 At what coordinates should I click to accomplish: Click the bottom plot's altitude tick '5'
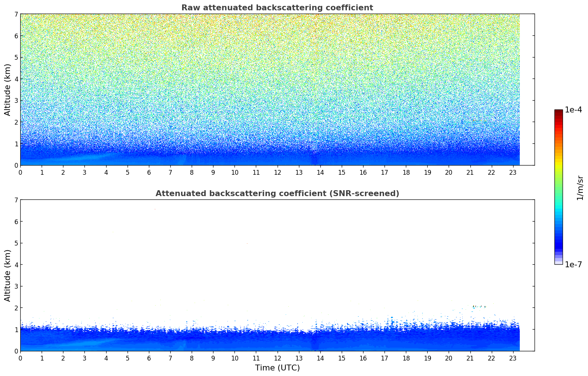pyautogui.click(x=16, y=243)
